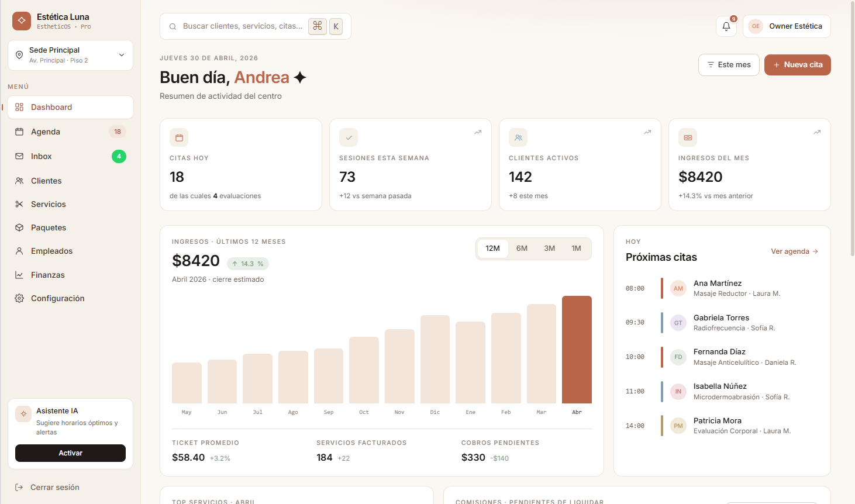The image size is (855, 504).
Task: Click the Sesiones Esta Semana checkmark icon
Action: pyautogui.click(x=349, y=137)
